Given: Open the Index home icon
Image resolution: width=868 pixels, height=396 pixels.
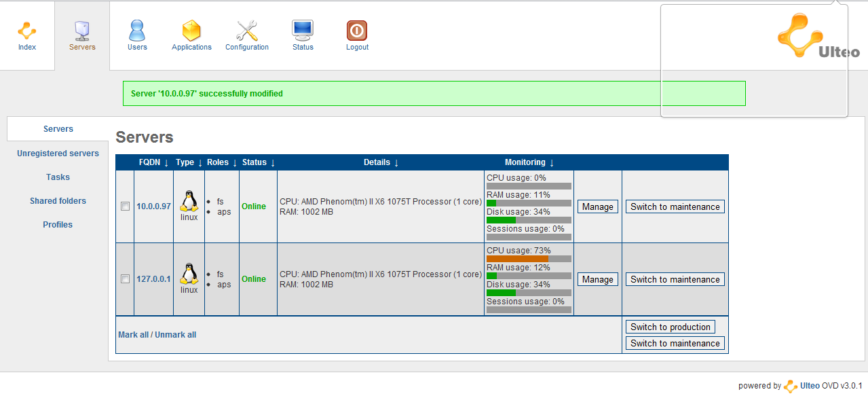Looking at the screenshot, I should pos(27,31).
